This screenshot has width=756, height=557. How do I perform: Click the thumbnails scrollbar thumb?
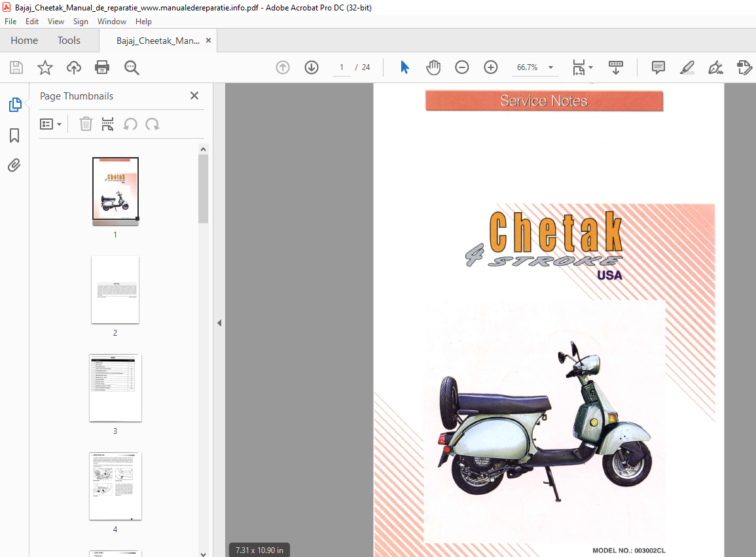tap(203, 189)
